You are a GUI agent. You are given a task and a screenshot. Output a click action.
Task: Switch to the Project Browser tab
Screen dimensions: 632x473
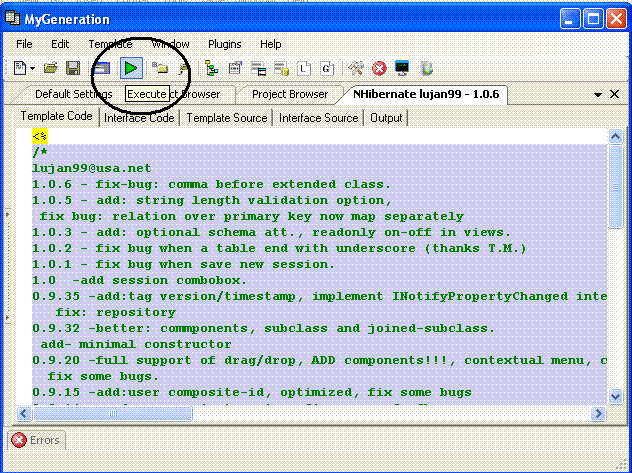(290, 94)
